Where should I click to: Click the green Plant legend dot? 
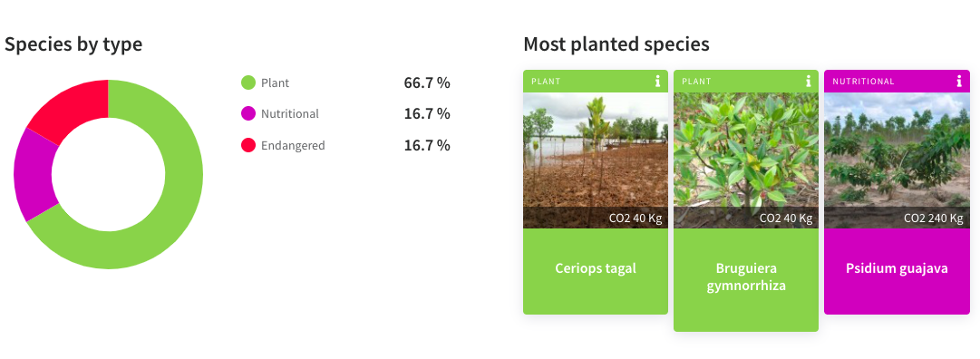(x=248, y=82)
